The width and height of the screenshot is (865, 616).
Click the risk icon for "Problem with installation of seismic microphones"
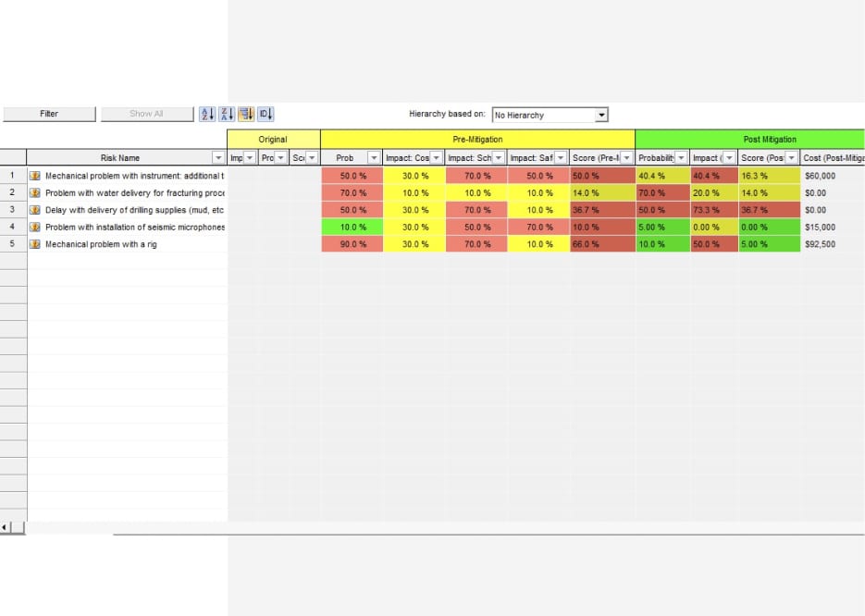pyautogui.click(x=35, y=227)
